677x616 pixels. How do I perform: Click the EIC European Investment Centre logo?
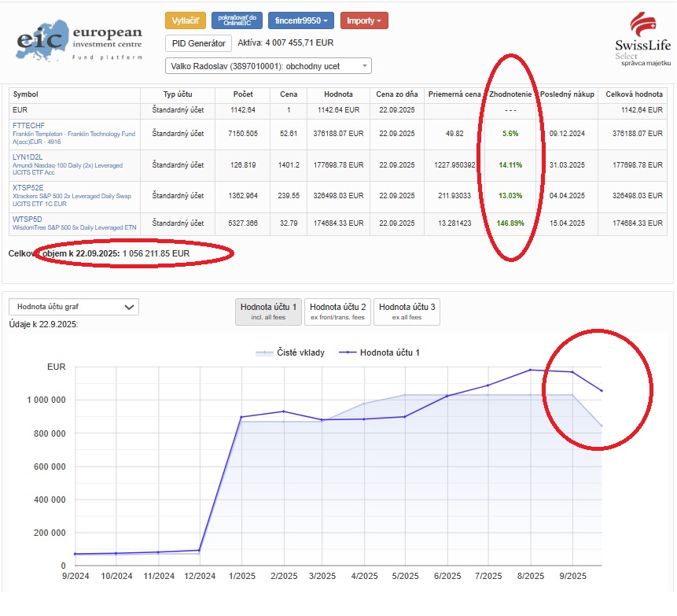[x=79, y=40]
